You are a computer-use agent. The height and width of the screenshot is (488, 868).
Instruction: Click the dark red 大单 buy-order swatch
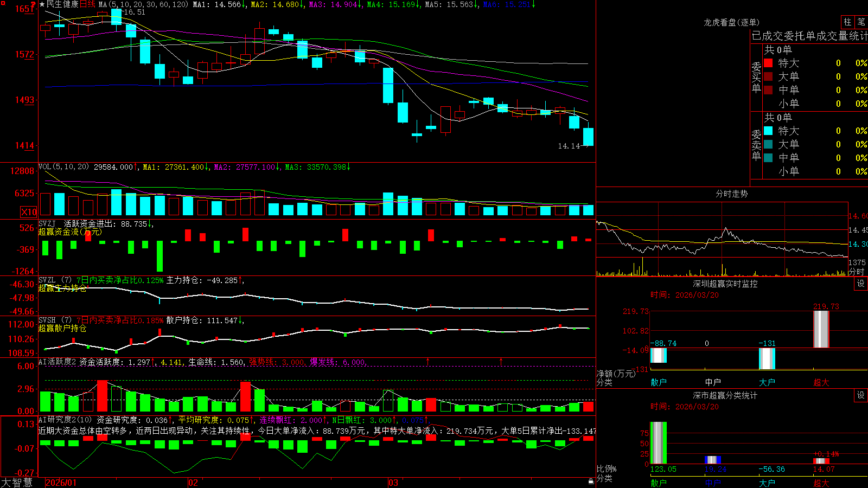point(768,76)
